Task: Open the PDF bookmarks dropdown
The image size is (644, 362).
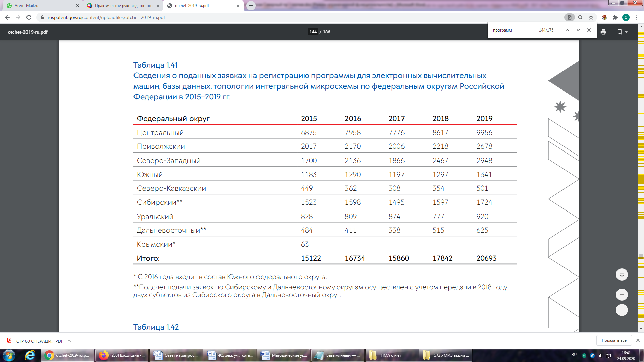Action: (x=622, y=32)
